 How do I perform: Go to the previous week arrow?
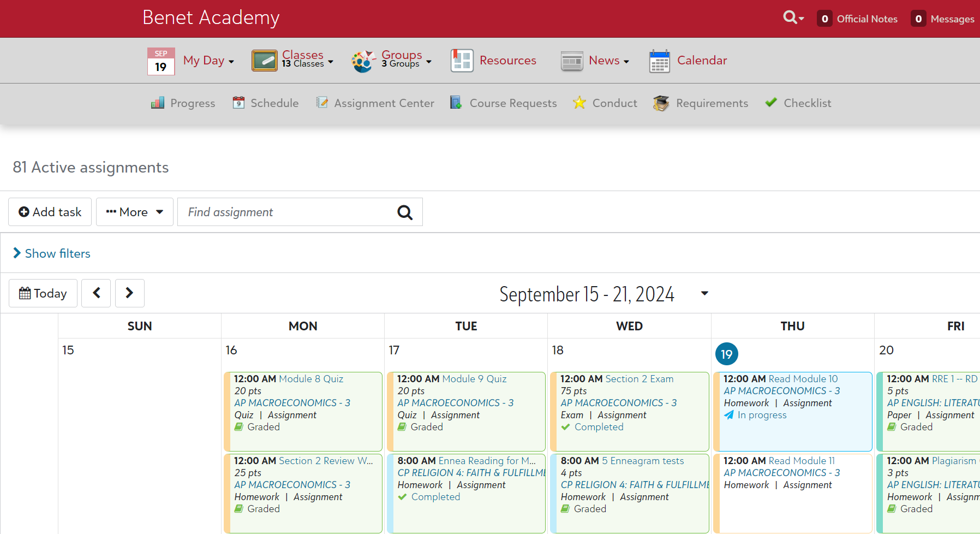(96, 293)
